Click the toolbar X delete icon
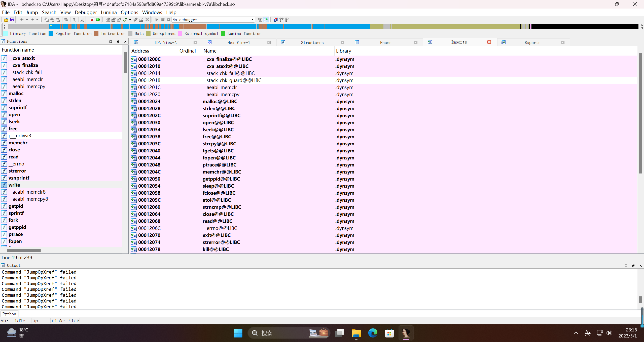Image resolution: width=644 pixels, height=342 pixels. point(147,20)
